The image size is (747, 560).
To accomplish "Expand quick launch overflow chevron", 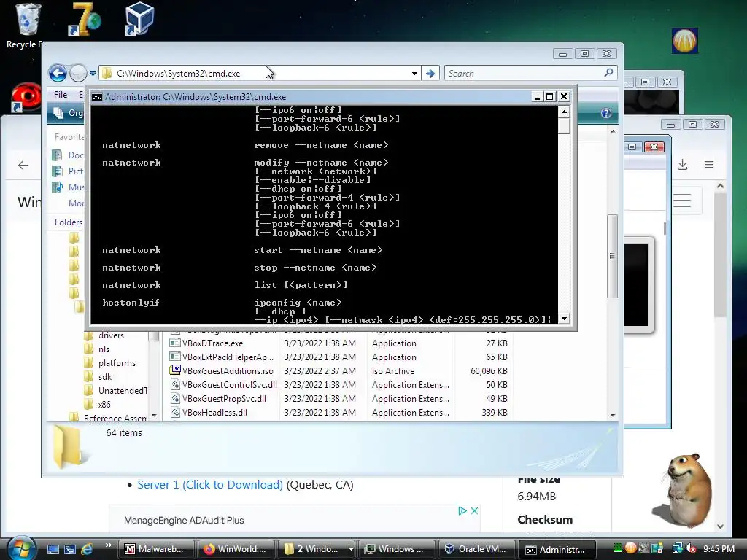I will 108,545.
